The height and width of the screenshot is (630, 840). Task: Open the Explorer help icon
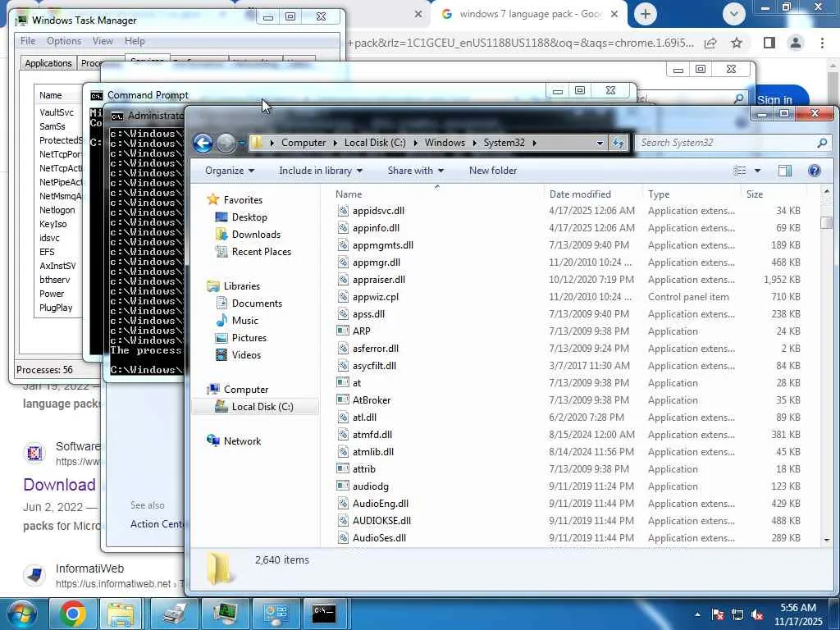point(814,171)
